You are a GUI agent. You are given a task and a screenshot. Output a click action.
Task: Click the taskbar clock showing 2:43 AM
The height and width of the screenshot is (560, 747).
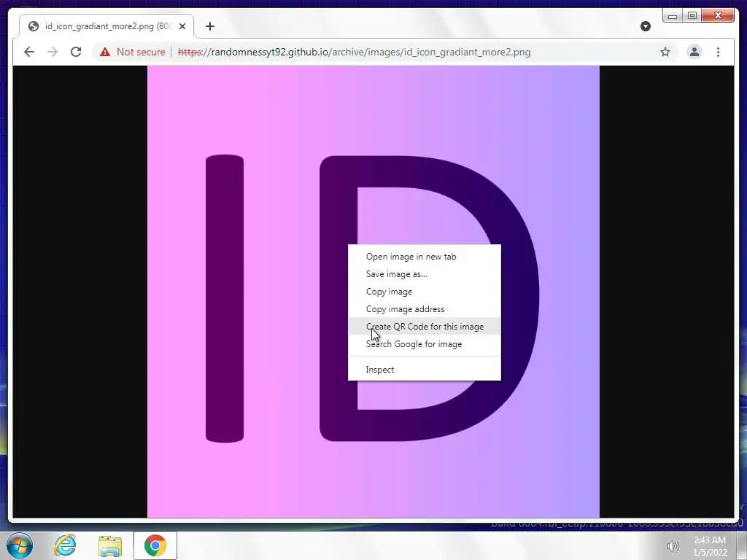710,546
